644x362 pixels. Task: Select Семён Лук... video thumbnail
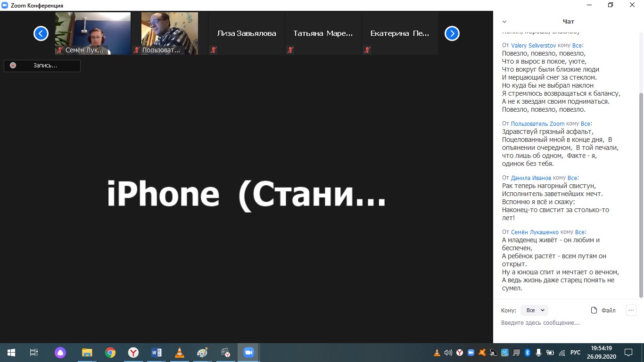(x=93, y=33)
